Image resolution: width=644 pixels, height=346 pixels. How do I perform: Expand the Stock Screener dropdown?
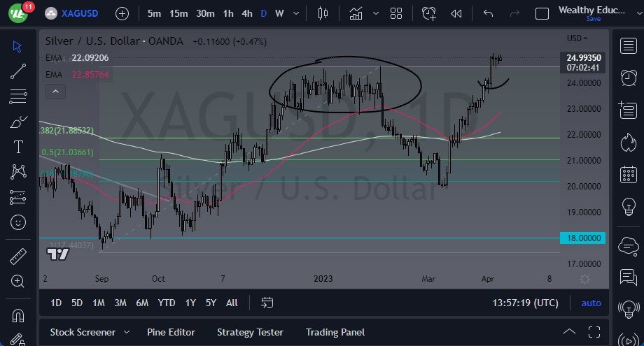(127, 332)
